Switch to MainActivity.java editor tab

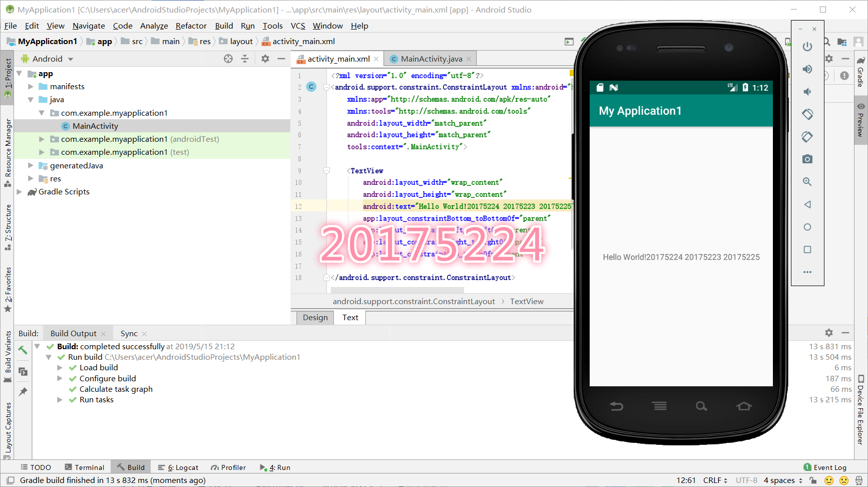[x=431, y=59]
